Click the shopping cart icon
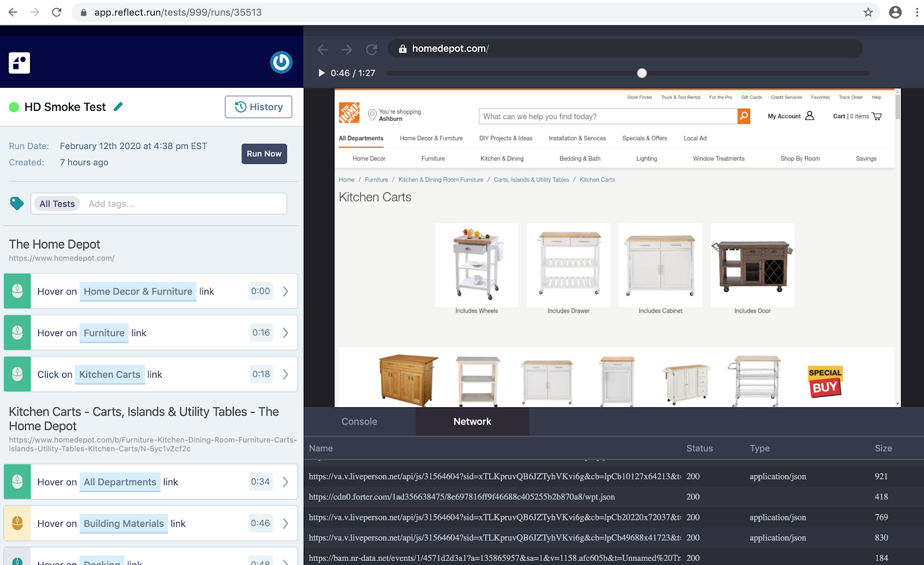This screenshot has height=565, width=924. (877, 116)
